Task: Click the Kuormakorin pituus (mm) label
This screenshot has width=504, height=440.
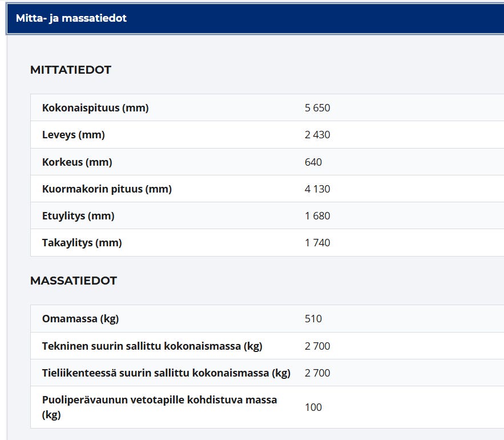Action: pos(107,189)
